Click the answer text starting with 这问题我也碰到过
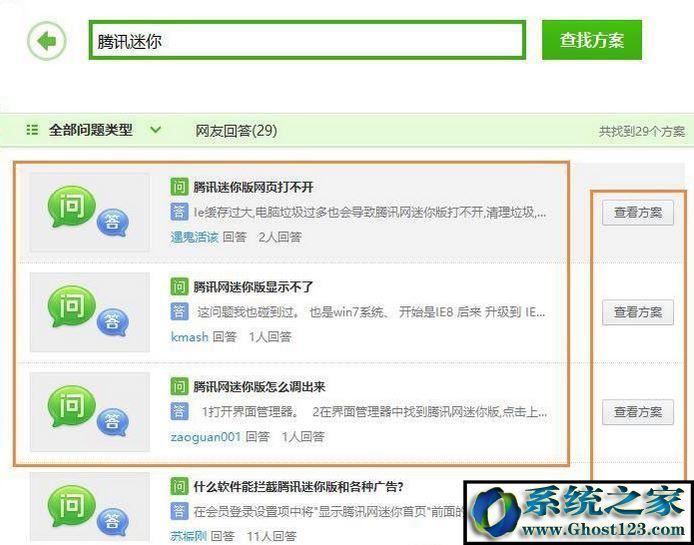The height and width of the screenshot is (545, 694). coord(371,313)
